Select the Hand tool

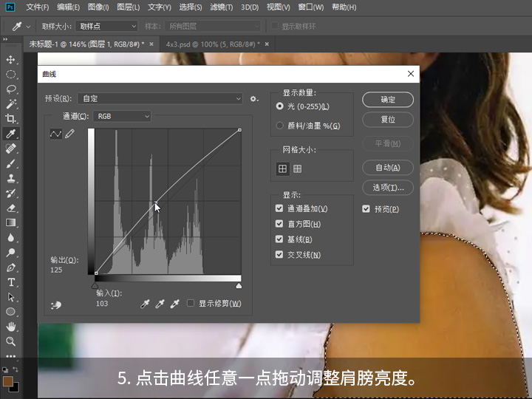pyautogui.click(x=11, y=327)
